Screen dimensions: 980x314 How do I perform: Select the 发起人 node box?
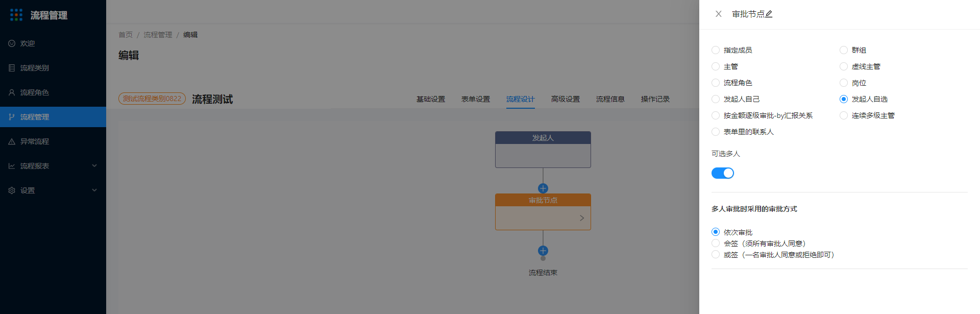point(543,150)
